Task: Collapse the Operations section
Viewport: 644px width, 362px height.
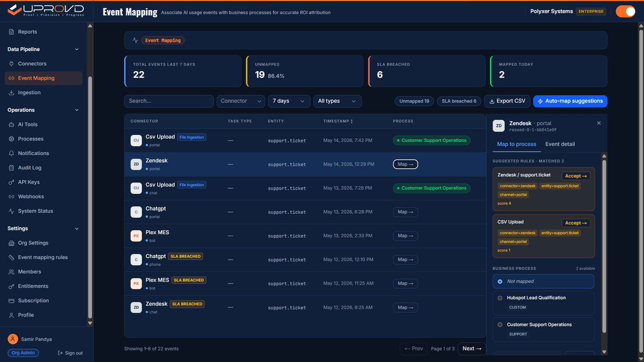Action: pos(77,110)
